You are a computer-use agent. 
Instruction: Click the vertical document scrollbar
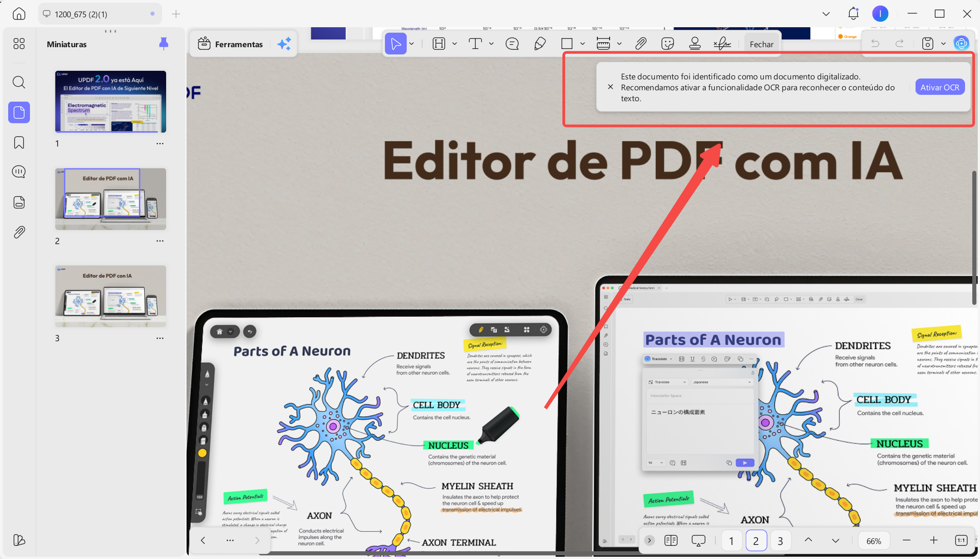point(974,237)
